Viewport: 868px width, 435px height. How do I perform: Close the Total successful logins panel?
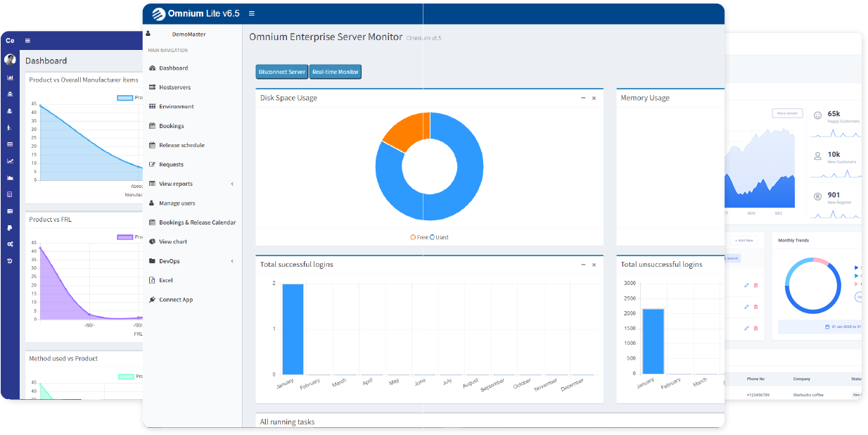coord(594,265)
